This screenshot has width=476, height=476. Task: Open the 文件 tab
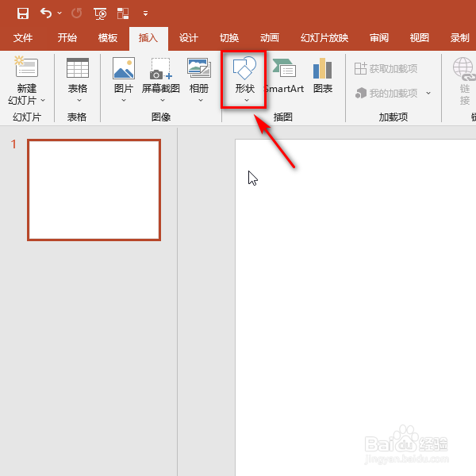(23, 38)
